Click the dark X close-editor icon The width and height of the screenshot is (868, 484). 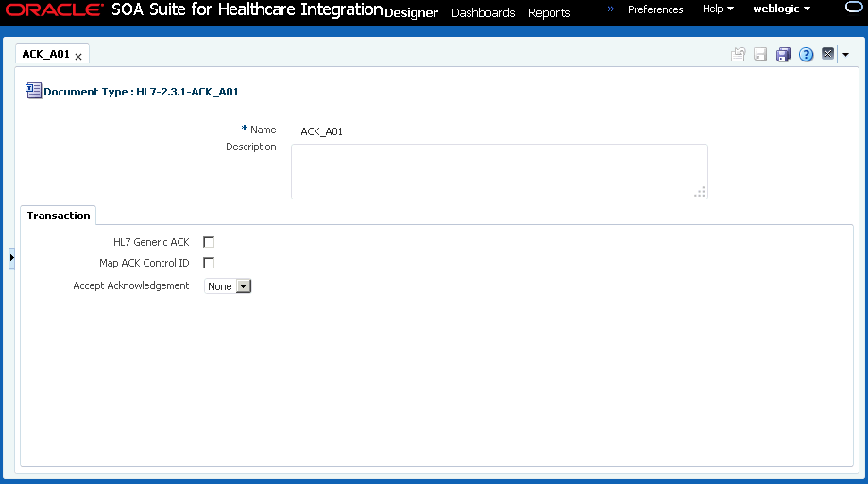tap(827, 54)
